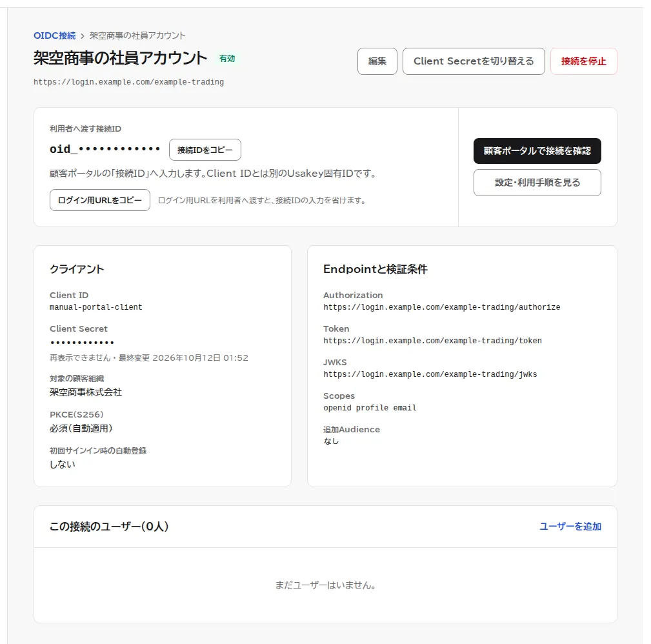Click Client Secretを切り替える button
Screen dimensions: 651x644
(x=474, y=61)
